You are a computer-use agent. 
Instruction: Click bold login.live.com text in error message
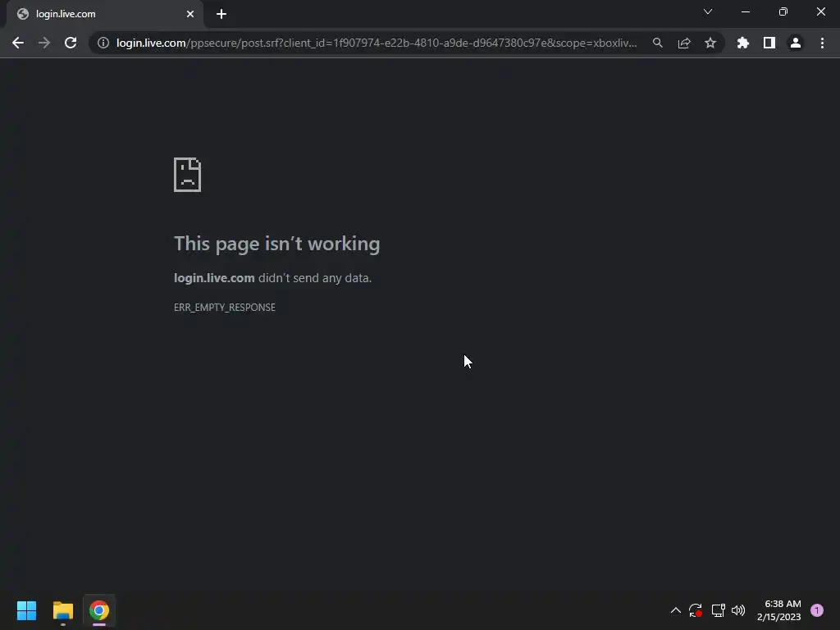pyautogui.click(x=214, y=278)
